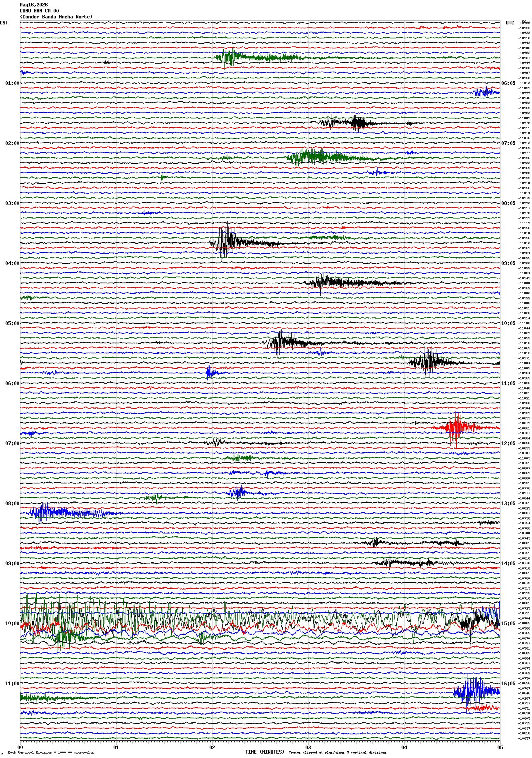Click the Condor Banda Ancha Norte subtitle

coord(56,17)
